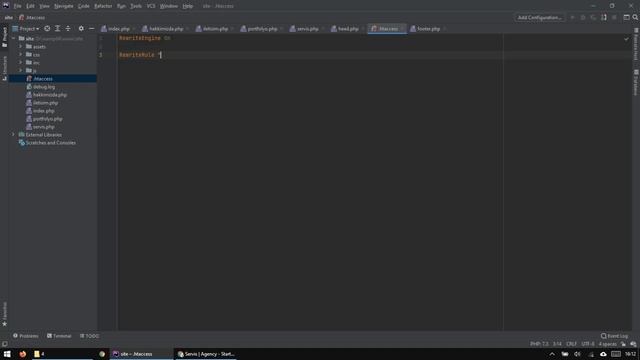Click the Select Opened File locate icon

tap(47, 29)
